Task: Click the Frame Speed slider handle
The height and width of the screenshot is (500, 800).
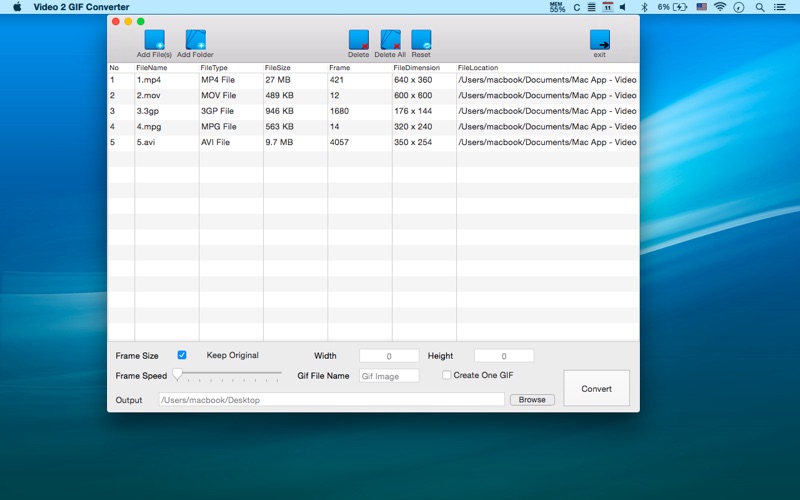Action: 177,375
